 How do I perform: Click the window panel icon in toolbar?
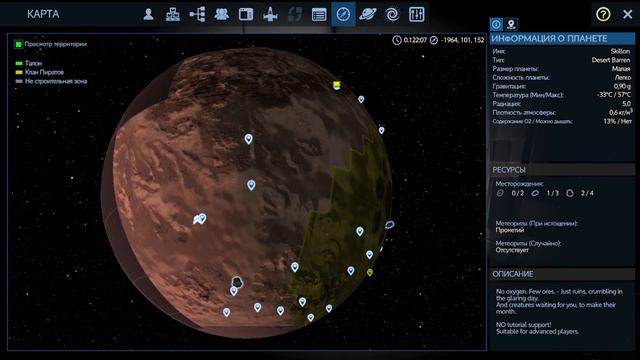pyautogui.click(x=246, y=14)
